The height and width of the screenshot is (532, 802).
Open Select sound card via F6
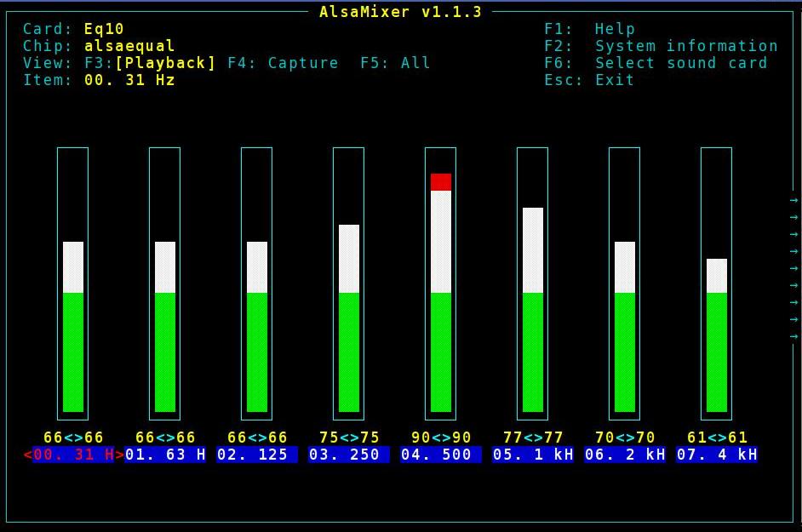point(656,62)
